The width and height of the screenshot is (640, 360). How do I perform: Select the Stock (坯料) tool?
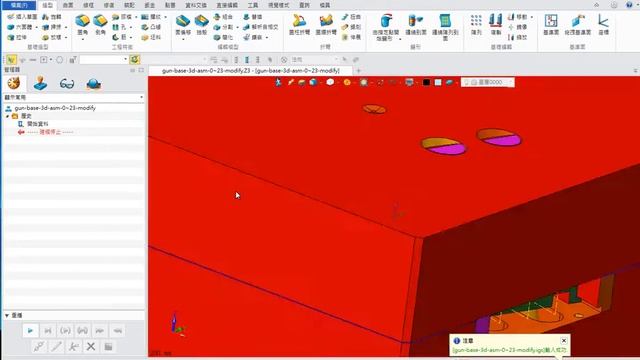(x=151, y=37)
